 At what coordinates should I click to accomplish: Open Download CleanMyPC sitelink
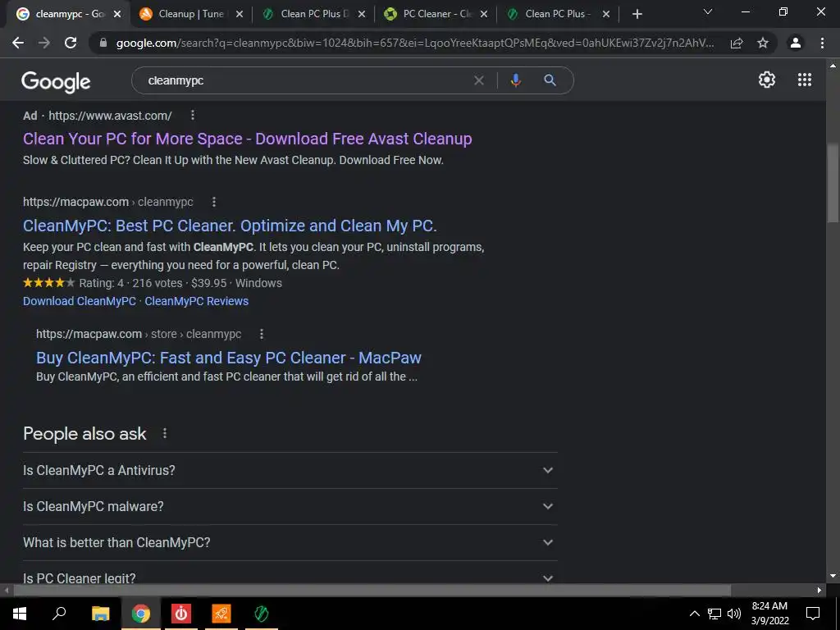80,301
